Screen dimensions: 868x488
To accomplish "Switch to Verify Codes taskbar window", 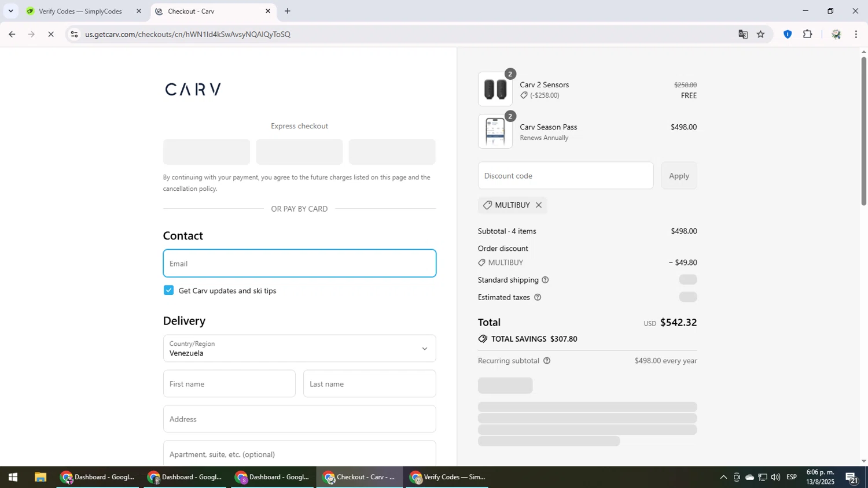I will [x=447, y=478].
